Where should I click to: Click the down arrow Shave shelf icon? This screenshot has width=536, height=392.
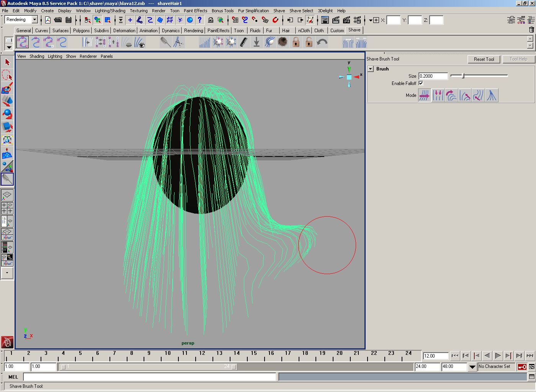click(x=257, y=42)
